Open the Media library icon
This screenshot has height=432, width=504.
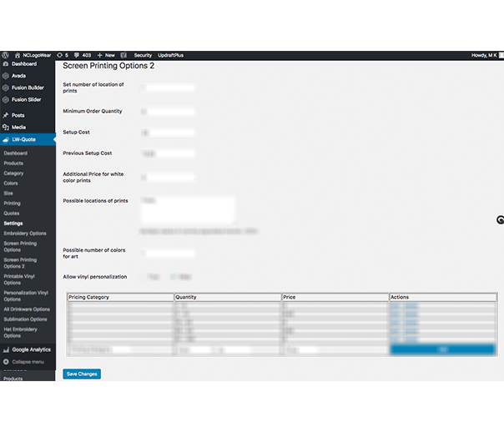pos(6,127)
